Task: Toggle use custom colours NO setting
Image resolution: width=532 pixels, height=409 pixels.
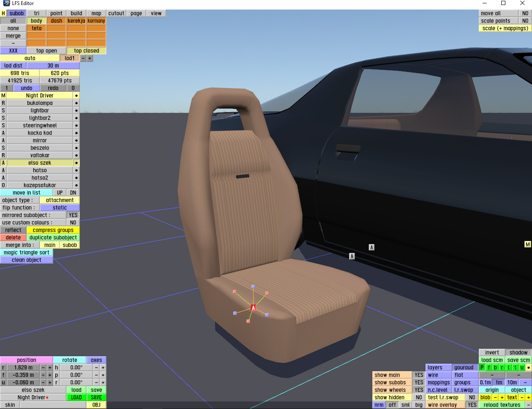Action: click(73, 223)
